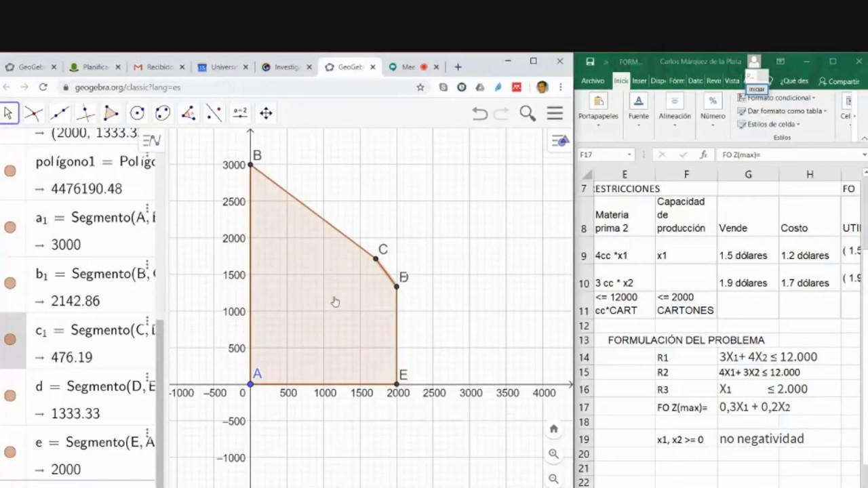
Task: Toggle visibility of polígono1 object
Action: (10, 171)
